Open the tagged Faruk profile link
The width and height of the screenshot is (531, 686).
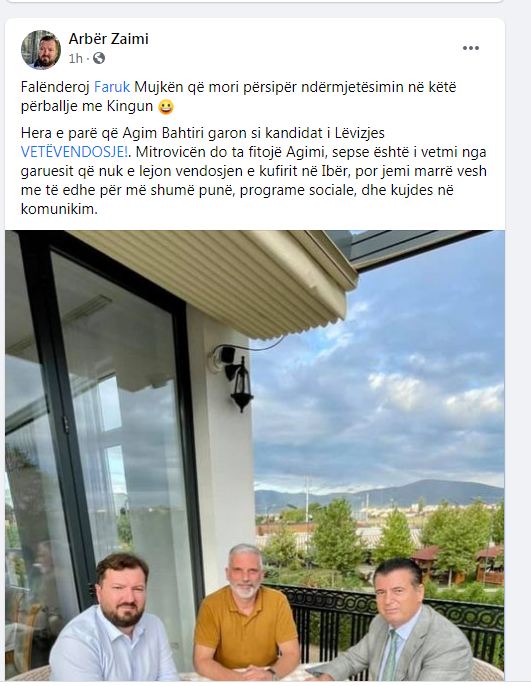(x=112, y=87)
